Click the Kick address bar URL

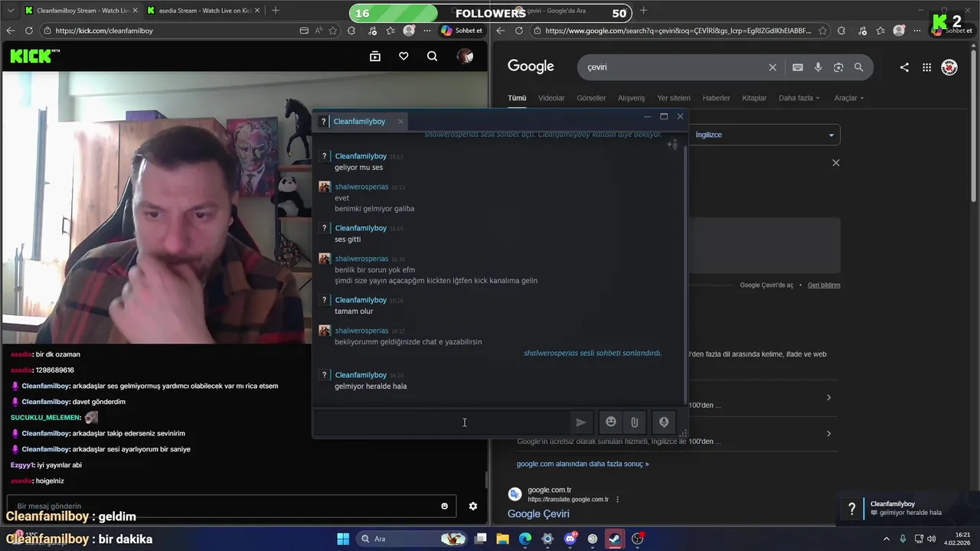coord(104,31)
